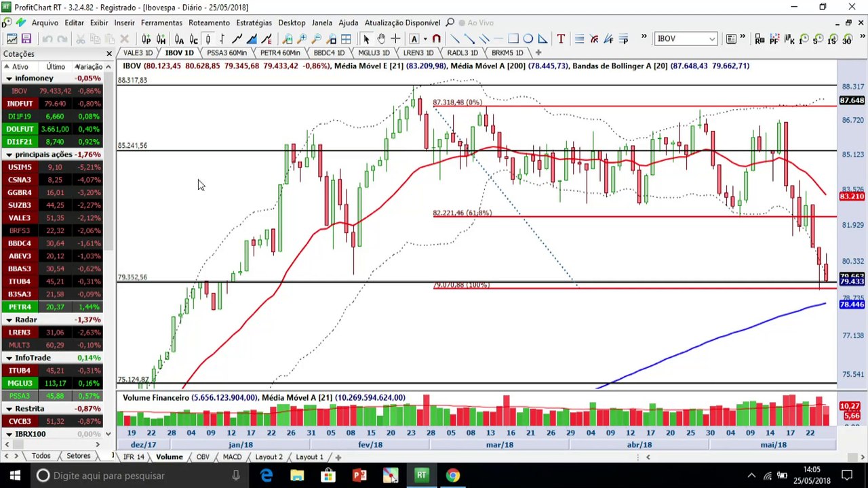Screen dimensions: 868x488
Task: Open Microsoft Edge from the taskbar
Action: point(267,476)
